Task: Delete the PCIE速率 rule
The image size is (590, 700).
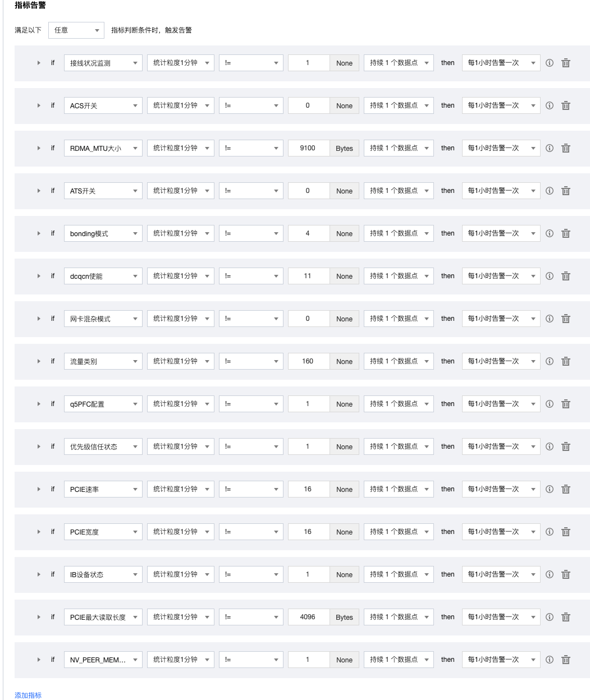Action: coord(566,489)
